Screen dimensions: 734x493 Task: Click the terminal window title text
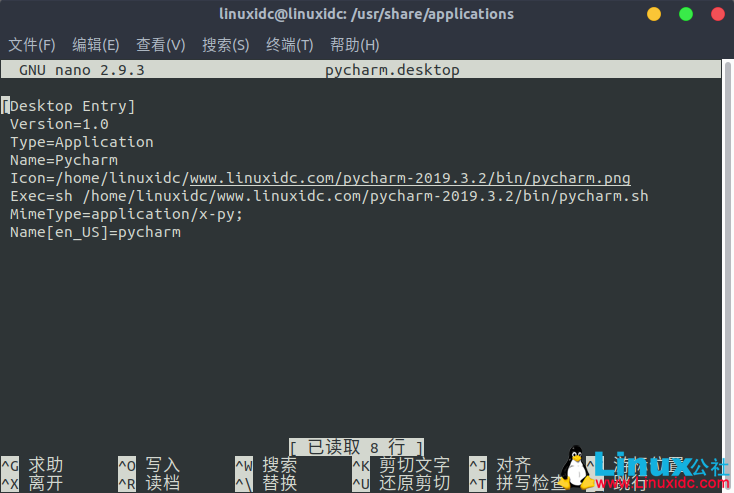(366, 14)
